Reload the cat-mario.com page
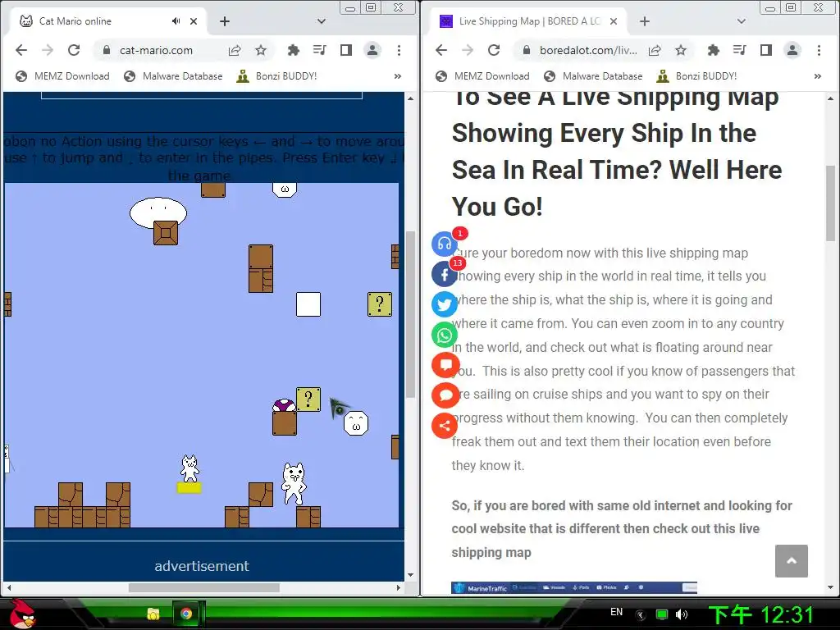This screenshot has height=630, width=840. click(73, 50)
